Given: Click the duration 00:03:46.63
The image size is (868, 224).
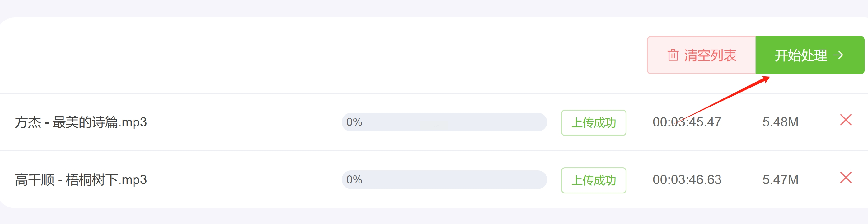Looking at the screenshot, I should [x=687, y=180].
